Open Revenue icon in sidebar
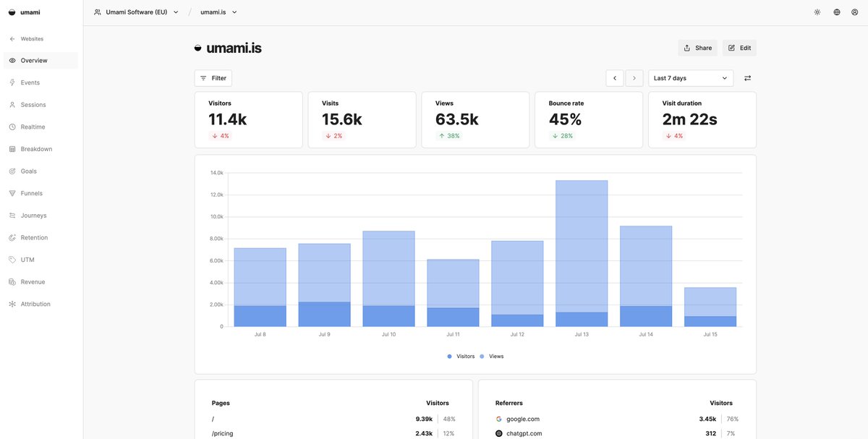 pos(12,282)
